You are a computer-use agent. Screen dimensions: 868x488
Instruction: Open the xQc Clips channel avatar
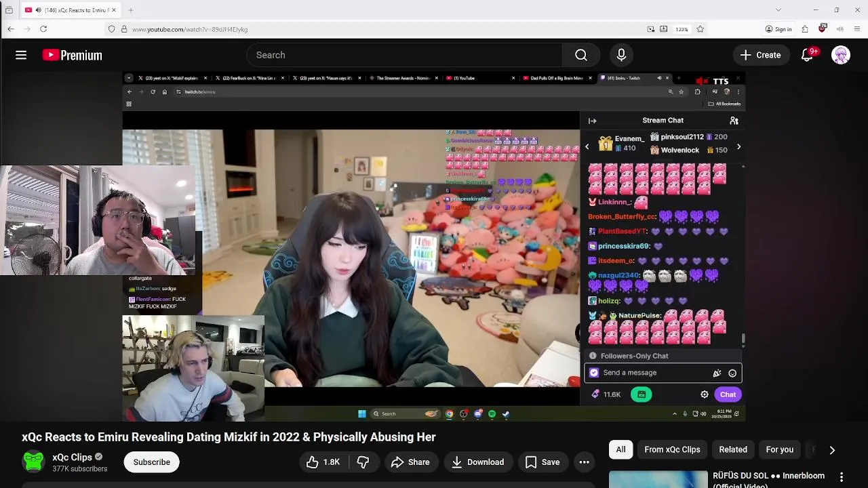(33, 462)
